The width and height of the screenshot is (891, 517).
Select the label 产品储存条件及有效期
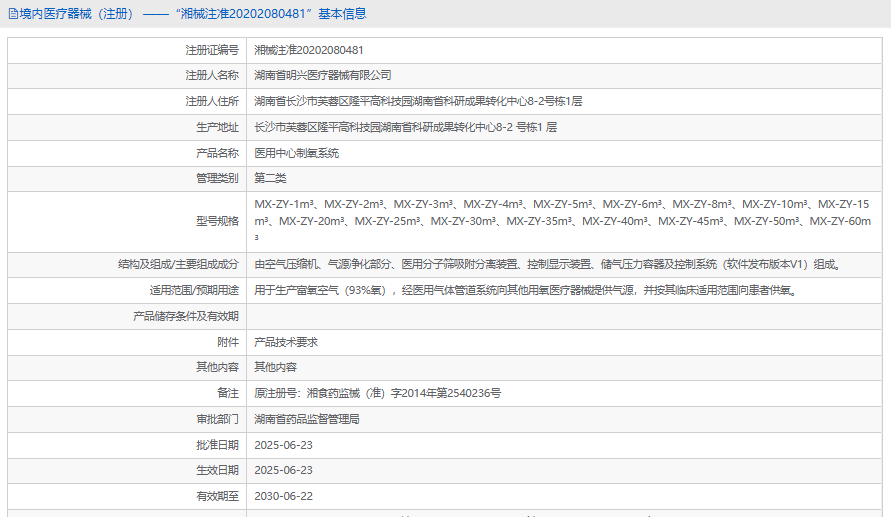coord(186,316)
